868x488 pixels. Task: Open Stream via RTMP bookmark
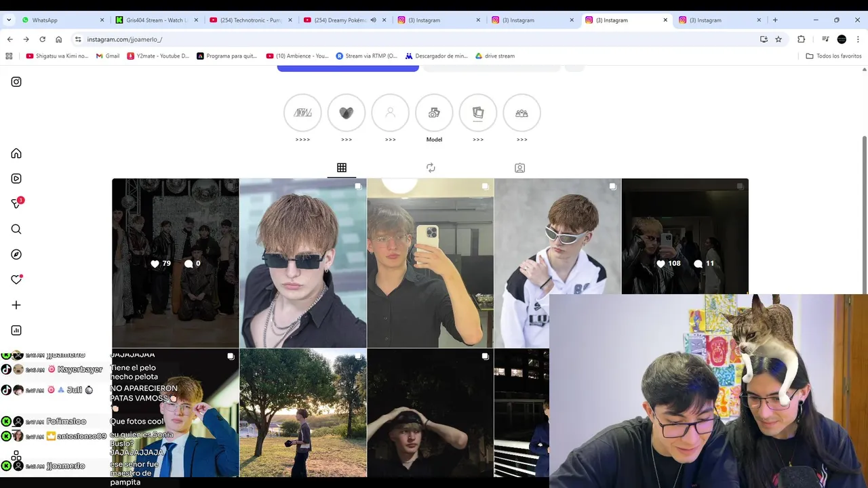click(x=367, y=56)
